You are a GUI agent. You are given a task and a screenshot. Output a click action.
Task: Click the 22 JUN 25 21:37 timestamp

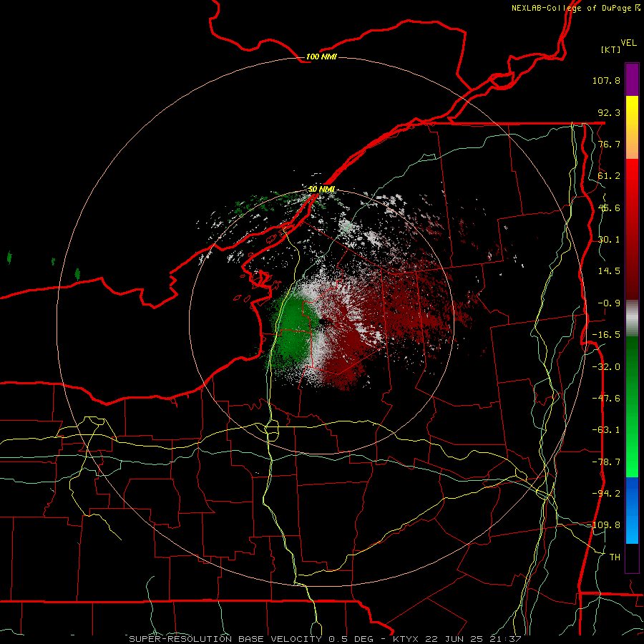pyautogui.click(x=474, y=639)
